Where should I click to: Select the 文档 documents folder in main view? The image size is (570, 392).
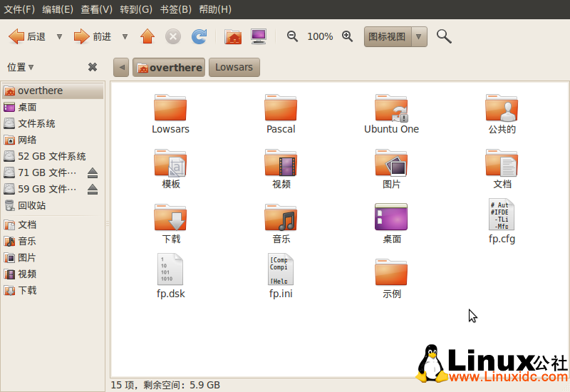point(502,163)
